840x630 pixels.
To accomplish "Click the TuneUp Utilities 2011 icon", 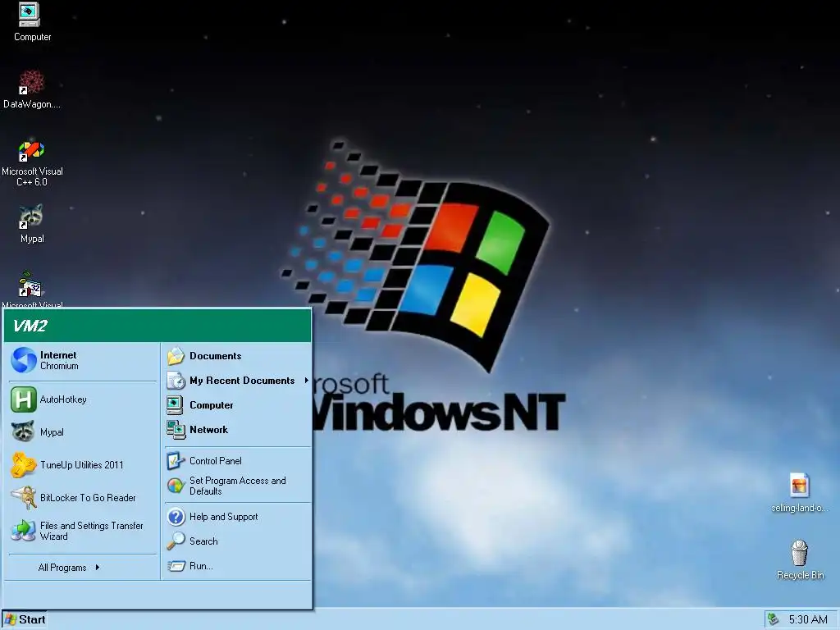I will coord(23,464).
